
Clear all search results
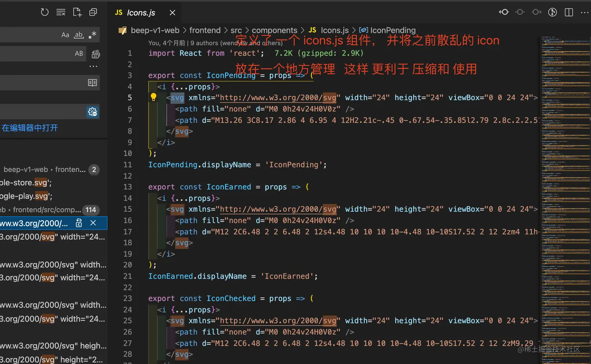(x=61, y=12)
